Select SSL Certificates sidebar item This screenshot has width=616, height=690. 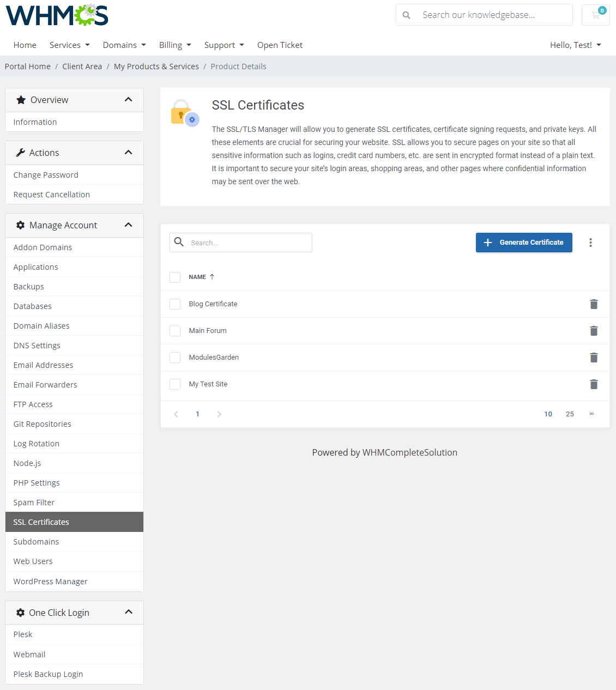74,522
